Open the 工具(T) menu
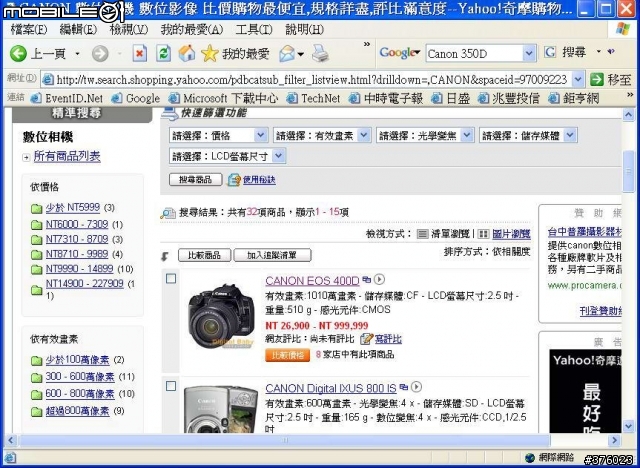The image size is (640, 468). pyautogui.click(x=253, y=29)
